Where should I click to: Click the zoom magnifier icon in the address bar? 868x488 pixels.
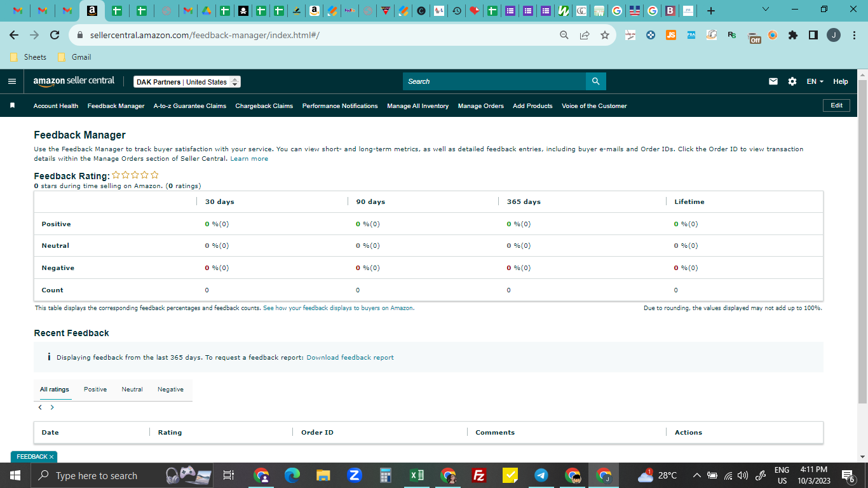click(x=564, y=35)
